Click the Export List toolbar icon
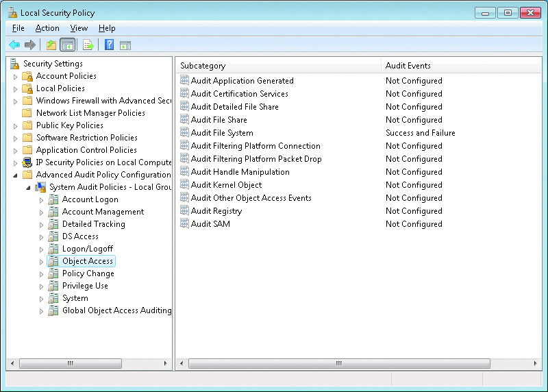 pos(88,45)
